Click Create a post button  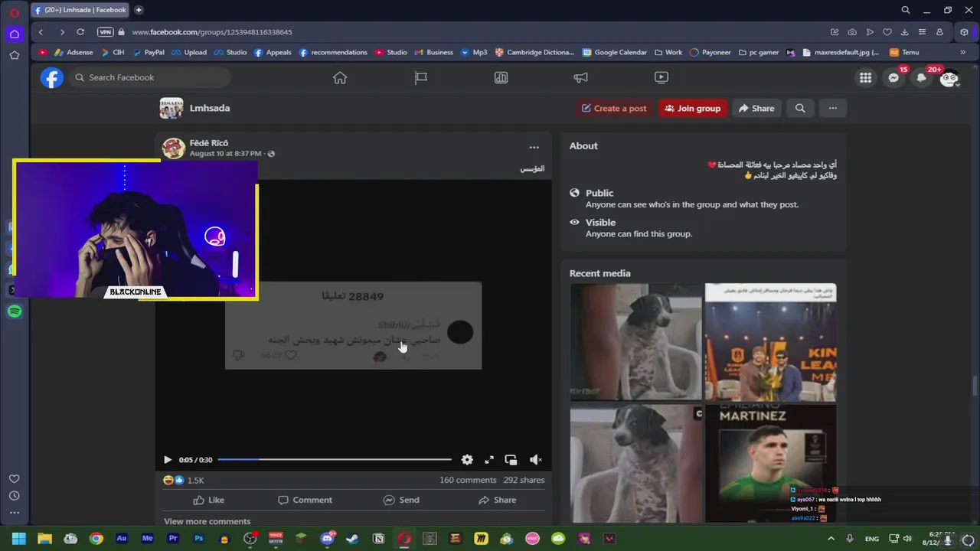pos(613,108)
